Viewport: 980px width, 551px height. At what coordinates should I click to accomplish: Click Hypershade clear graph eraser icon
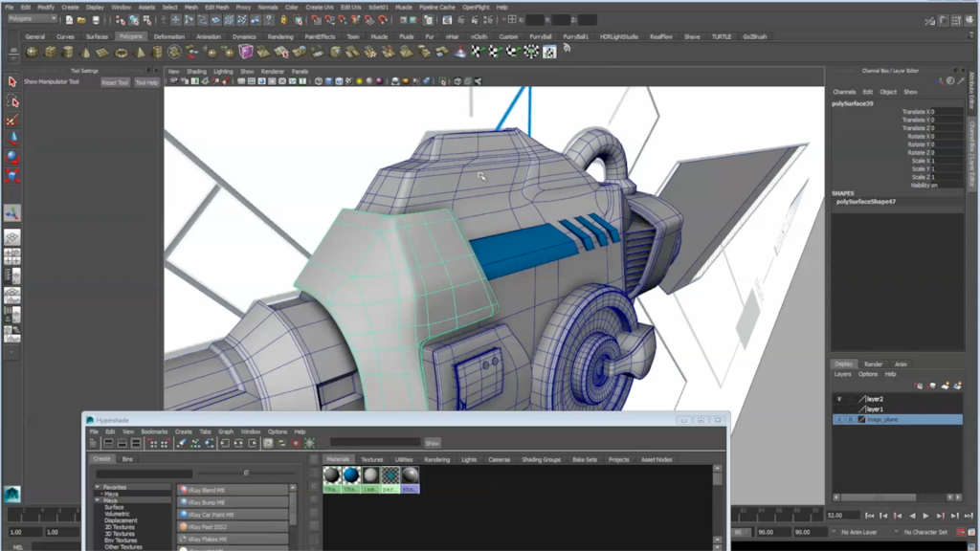point(181,443)
